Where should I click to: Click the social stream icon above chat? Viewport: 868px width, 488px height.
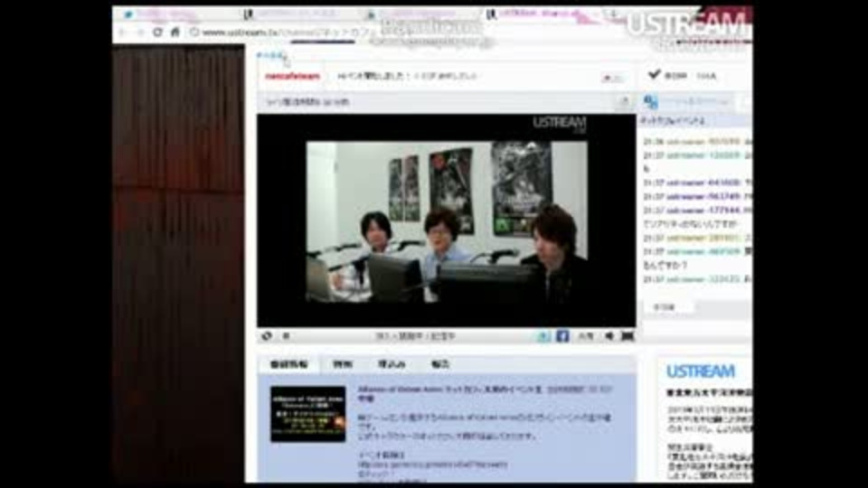click(x=651, y=102)
